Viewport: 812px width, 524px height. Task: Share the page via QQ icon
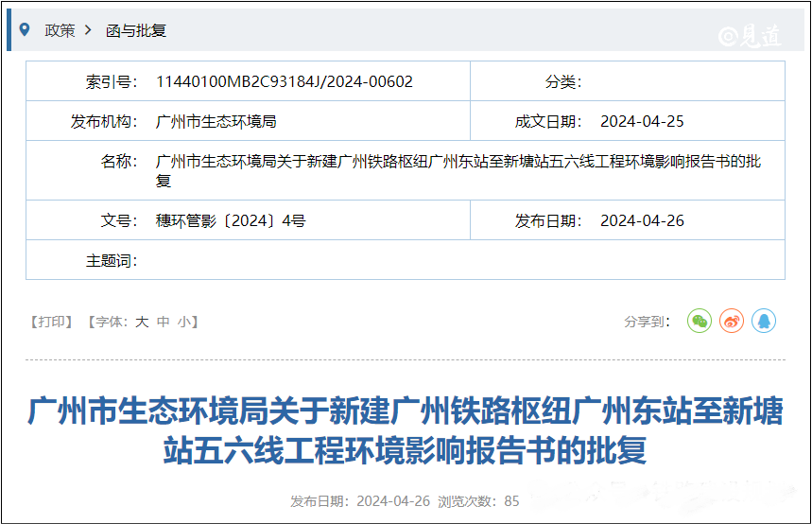point(764,322)
